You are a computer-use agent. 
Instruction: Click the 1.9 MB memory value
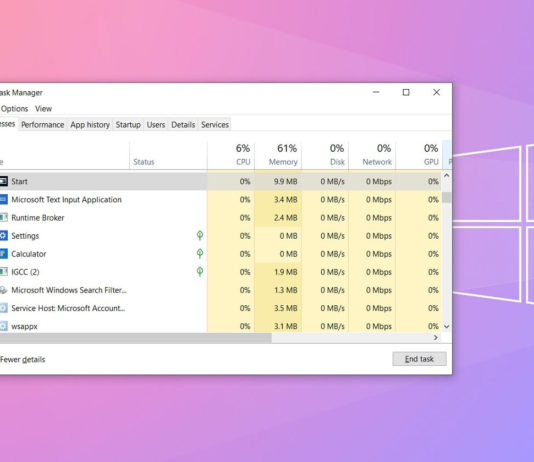pos(285,272)
